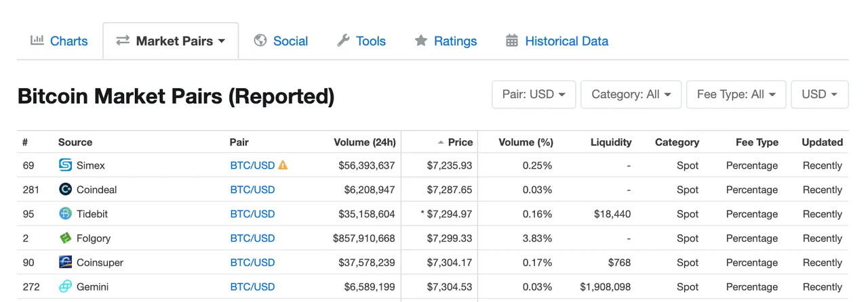
Task: Click the price $7,304.53 cell
Action: [x=450, y=287]
